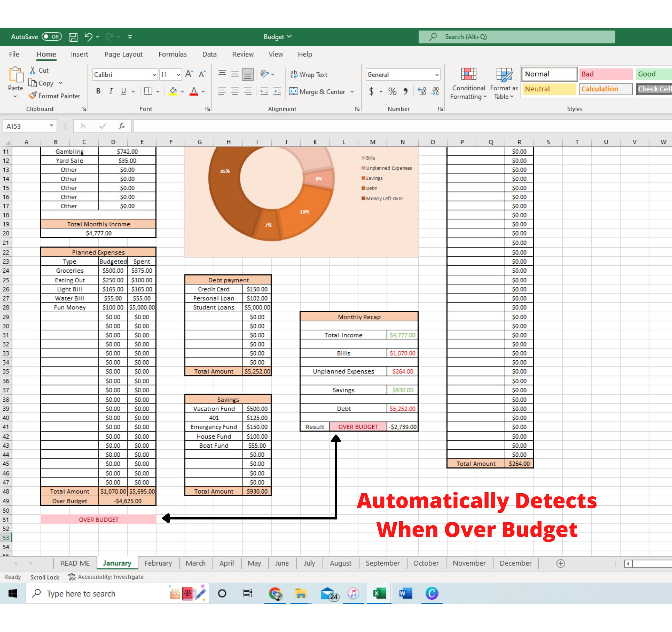
Task: Switch to the Formulas ribbon tab
Action: [172, 54]
